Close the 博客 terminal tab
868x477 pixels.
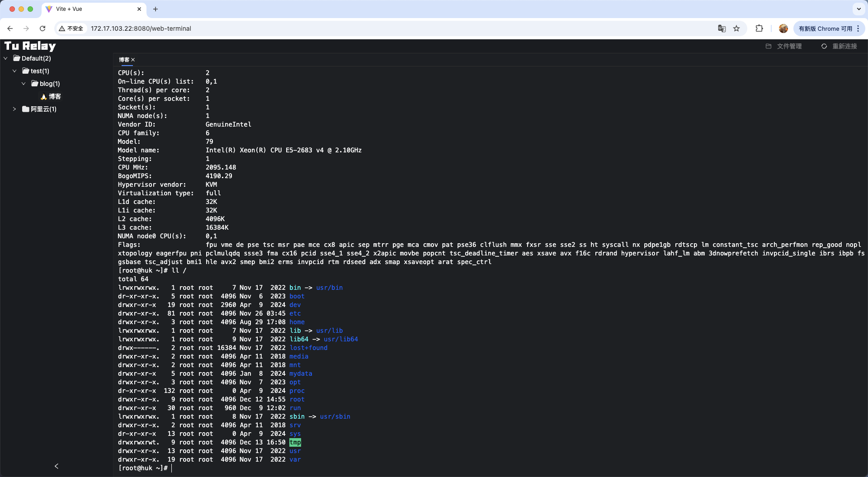[133, 60]
